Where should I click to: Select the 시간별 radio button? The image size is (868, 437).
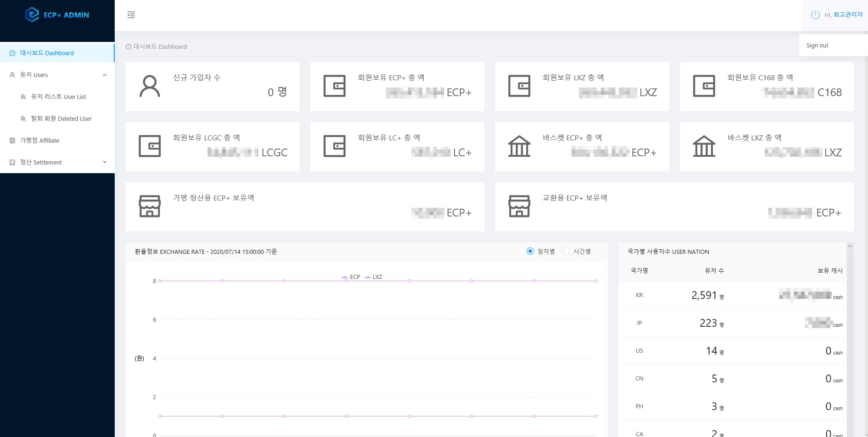[566, 252]
